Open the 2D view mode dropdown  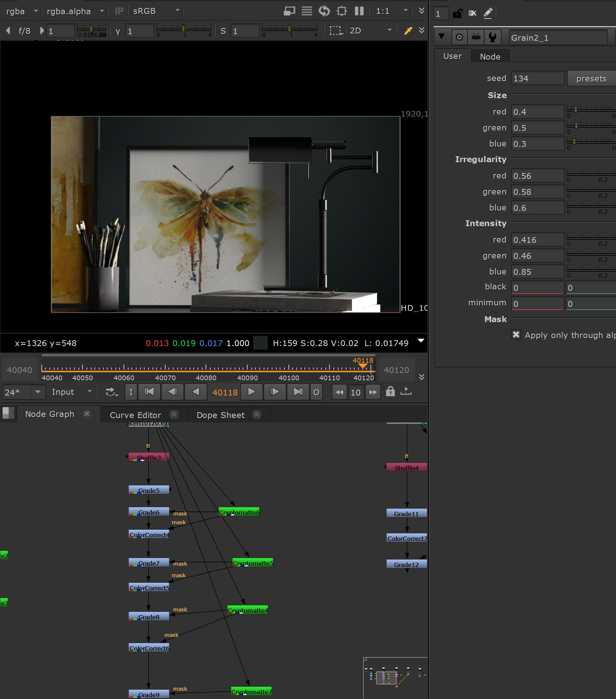click(370, 31)
